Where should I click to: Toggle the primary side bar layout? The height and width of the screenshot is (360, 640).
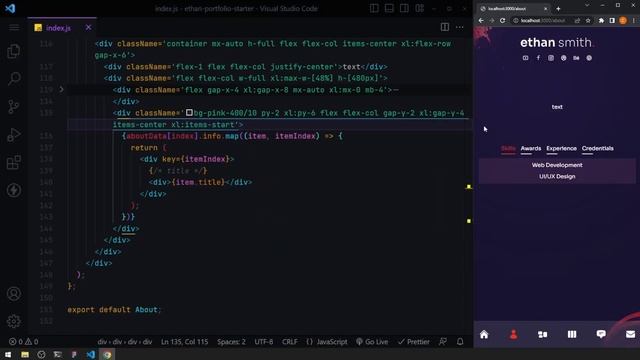(x=374, y=8)
